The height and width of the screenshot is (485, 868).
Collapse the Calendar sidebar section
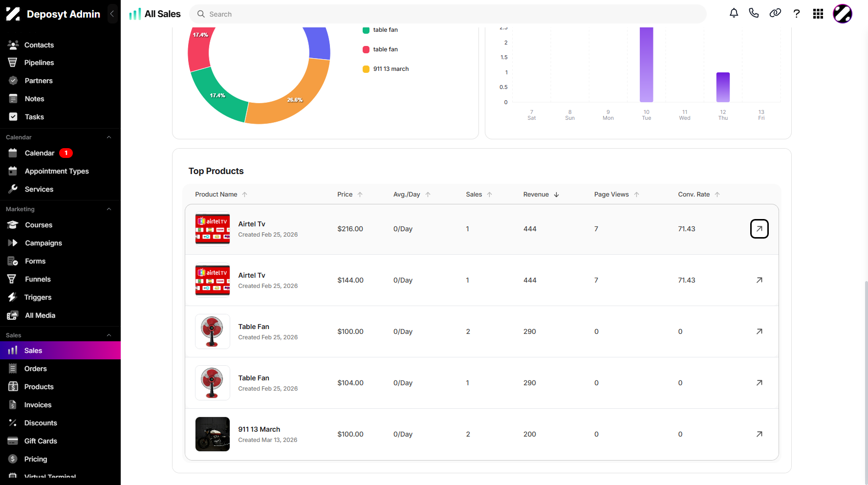tap(109, 137)
